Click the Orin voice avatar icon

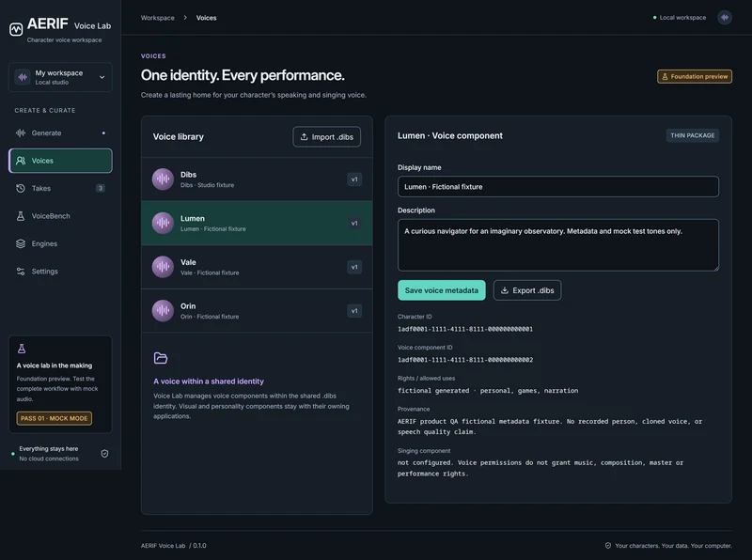point(163,311)
